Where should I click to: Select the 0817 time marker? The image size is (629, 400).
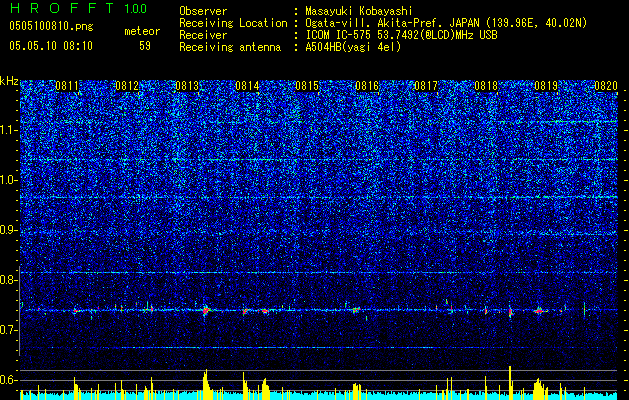tap(426, 87)
